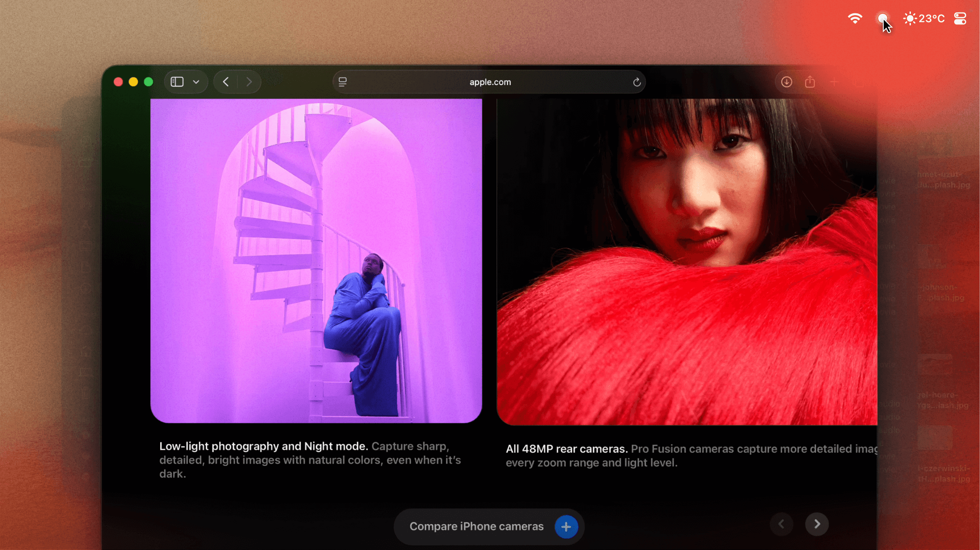Open Wi-Fi menu in menu bar

(x=855, y=18)
